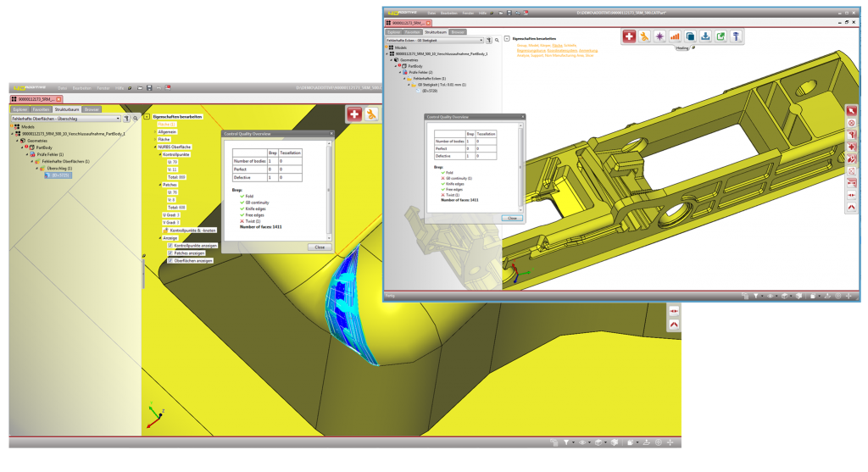Click the Koordinatensystem link in right window
This screenshot has width=868, height=472.
tap(562, 50)
